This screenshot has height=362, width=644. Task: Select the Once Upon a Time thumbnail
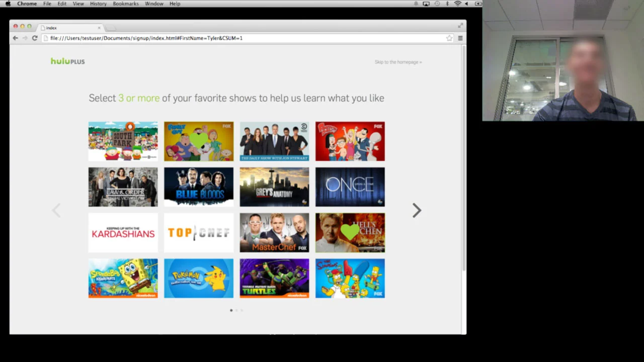(350, 187)
